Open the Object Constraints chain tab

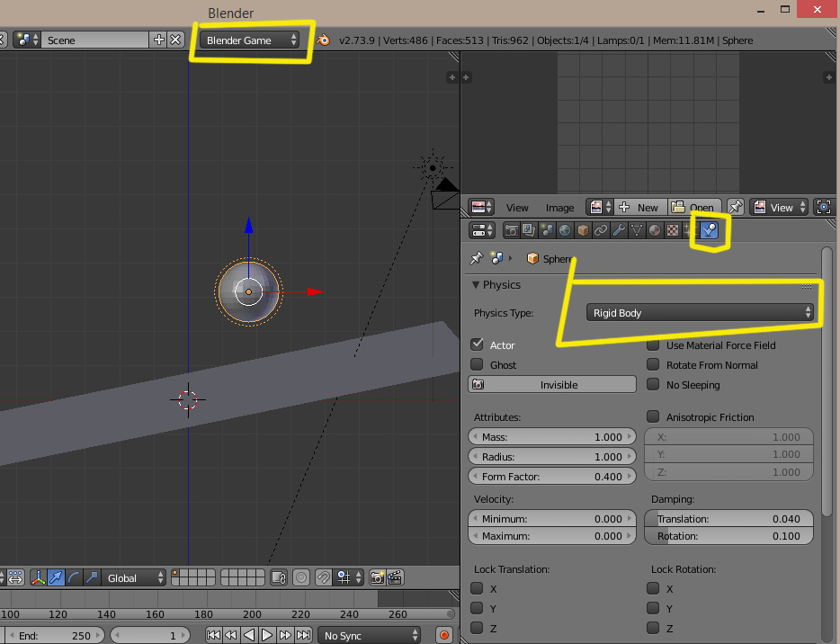(601, 230)
